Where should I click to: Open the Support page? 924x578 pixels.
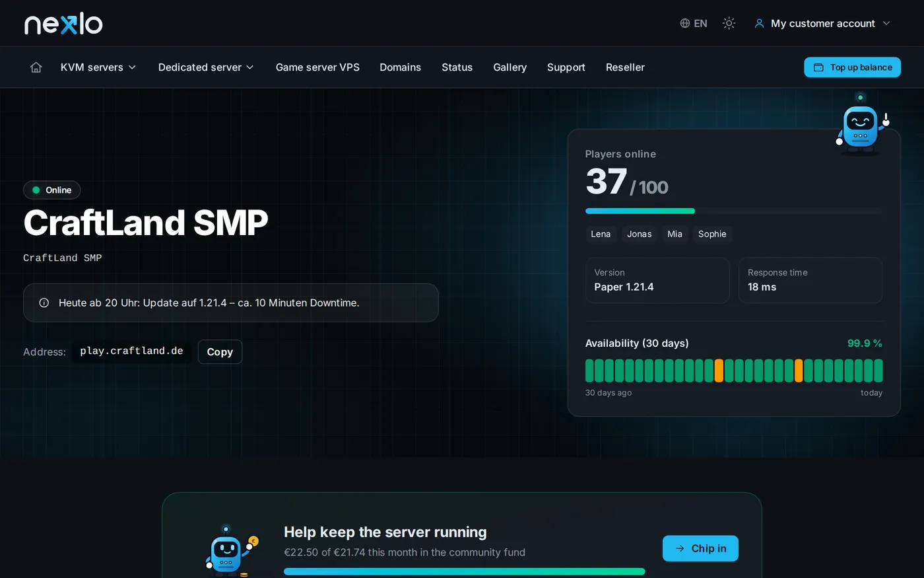[x=566, y=67]
